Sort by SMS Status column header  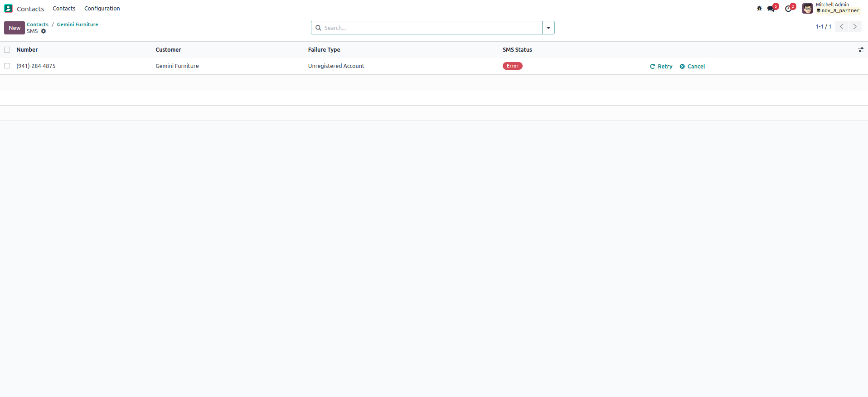click(517, 50)
